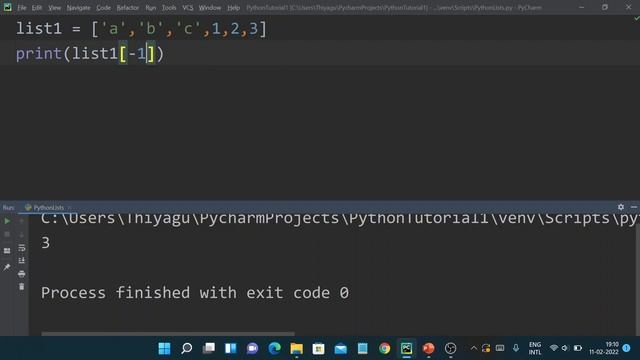
Task: Click 'Process finished with exit code 0' text
Action: [x=195, y=293]
